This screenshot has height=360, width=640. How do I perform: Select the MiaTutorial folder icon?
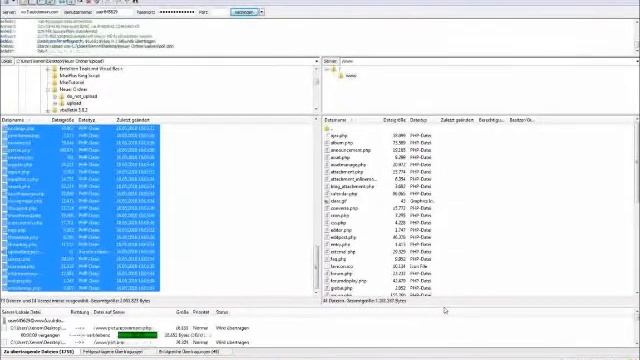(55, 82)
